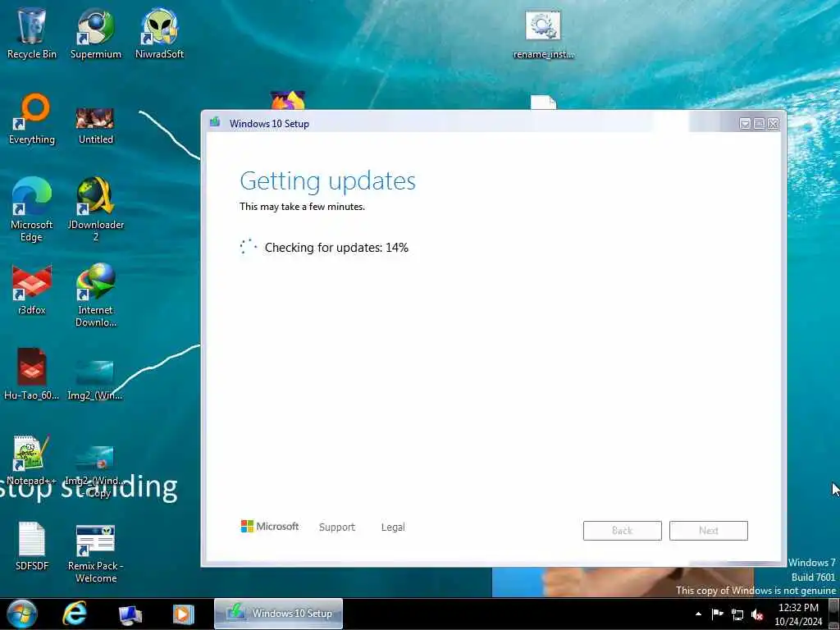Open the NiwradSoft desktop shortcut
This screenshot has height=630, width=840.
tap(160, 33)
